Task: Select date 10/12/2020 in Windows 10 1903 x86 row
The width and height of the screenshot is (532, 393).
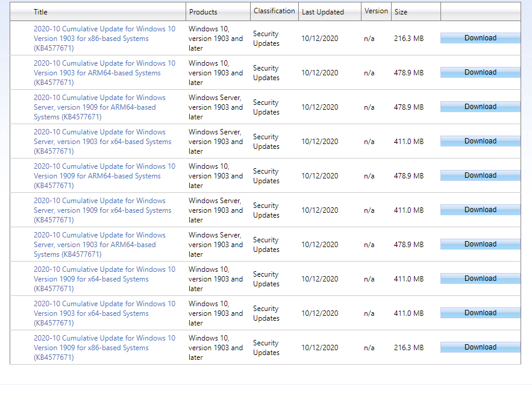Action: (319, 39)
